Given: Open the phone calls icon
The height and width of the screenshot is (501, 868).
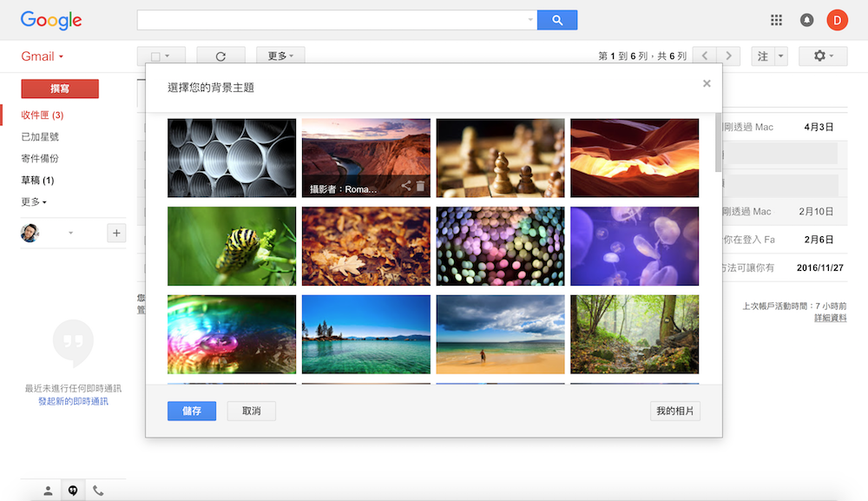Looking at the screenshot, I should (98, 491).
